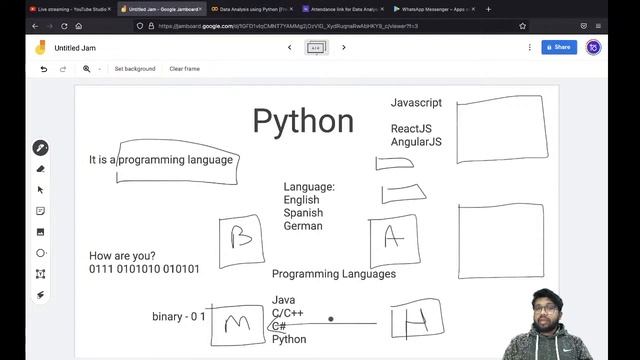Viewport: 640px width, 360px height.
Task: Open the browser hamburger menu
Action: [598, 26]
